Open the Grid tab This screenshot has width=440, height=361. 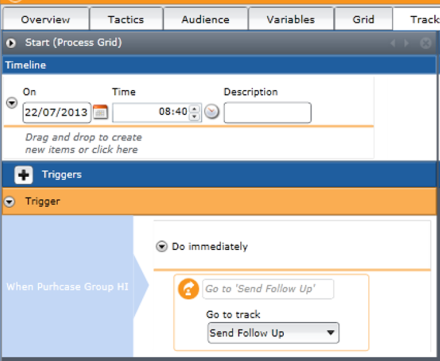click(363, 19)
